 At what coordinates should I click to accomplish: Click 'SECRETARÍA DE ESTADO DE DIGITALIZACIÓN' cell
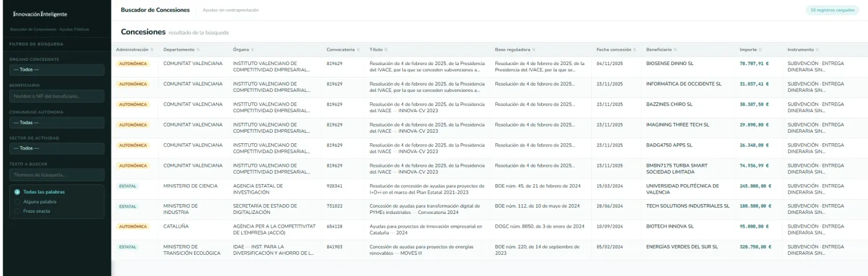tap(265, 209)
